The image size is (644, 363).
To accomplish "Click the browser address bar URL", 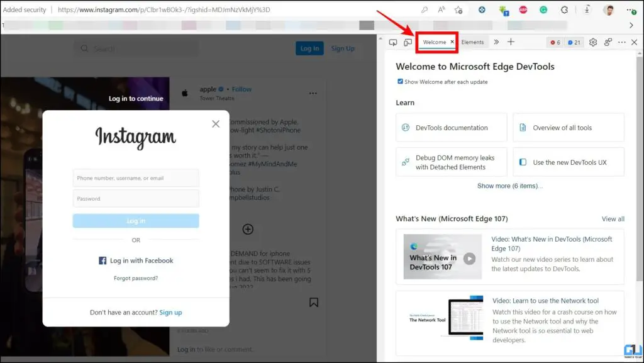I will pos(164,9).
